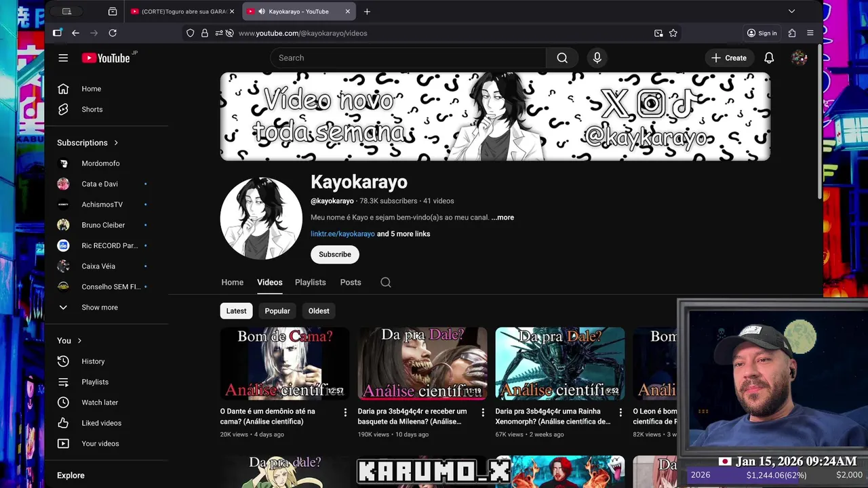Go back in browser history
This screenshot has height=488, width=868.
click(75, 33)
